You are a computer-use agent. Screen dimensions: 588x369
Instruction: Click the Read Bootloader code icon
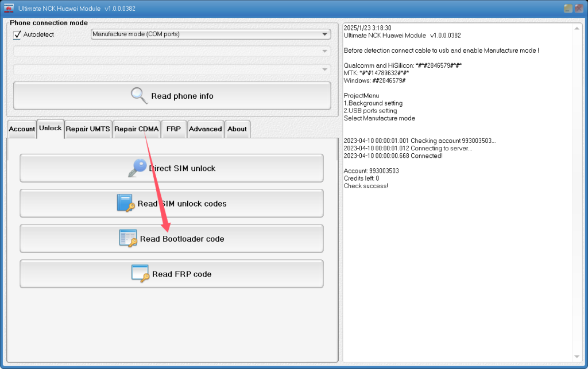128,238
